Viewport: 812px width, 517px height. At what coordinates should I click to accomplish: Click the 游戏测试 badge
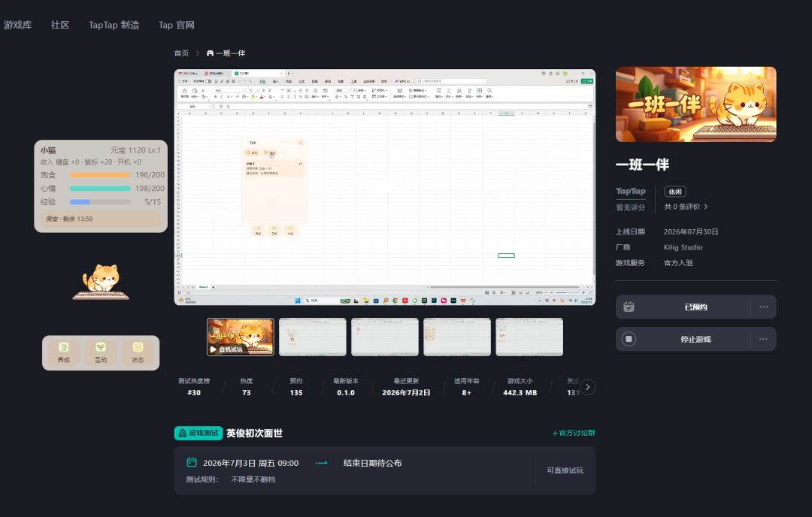[x=198, y=433]
